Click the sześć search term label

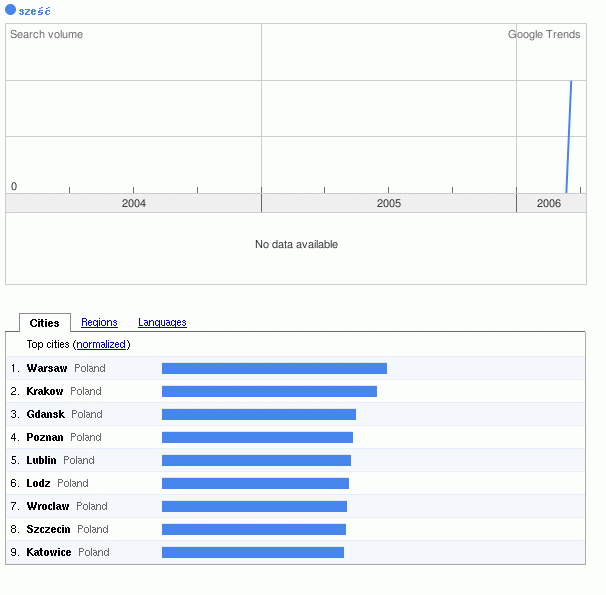pos(35,11)
